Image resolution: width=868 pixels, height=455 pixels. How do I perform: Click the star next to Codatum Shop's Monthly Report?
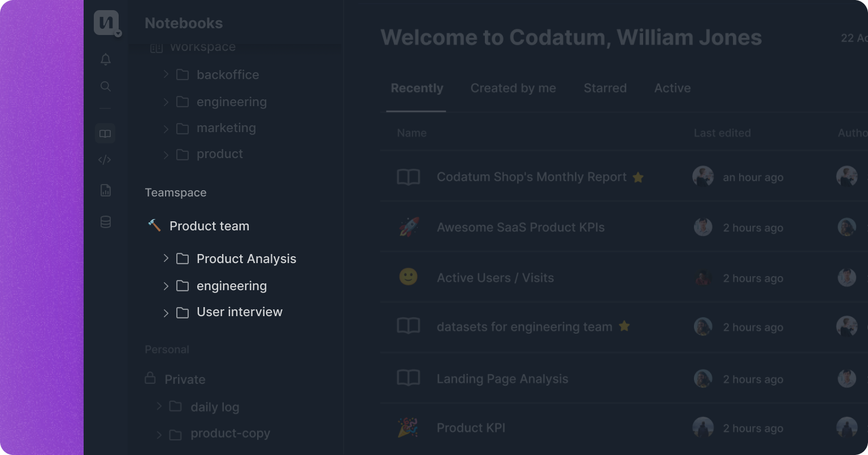click(638, 177)
